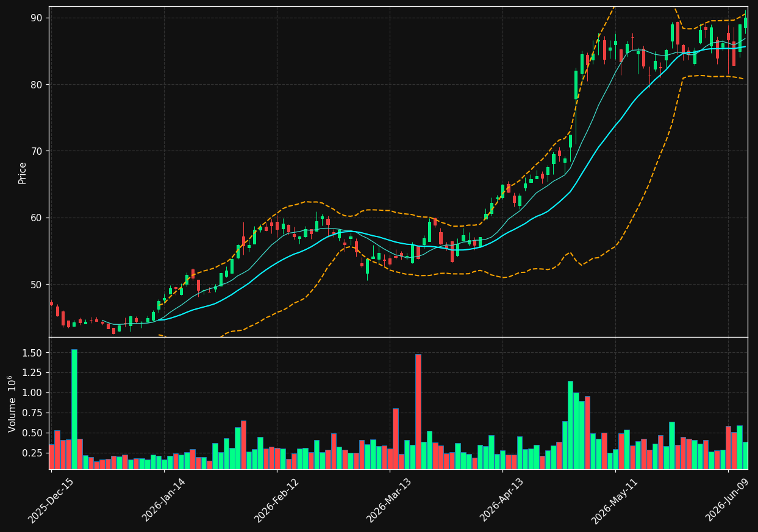Click the 0.75 volume tick label
758x532 pixels.
[34, 413]
